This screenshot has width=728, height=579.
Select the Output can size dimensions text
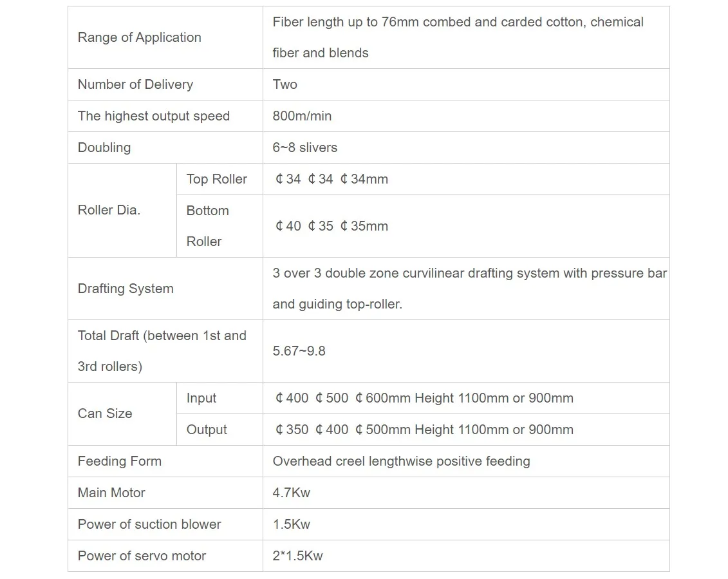424,430
